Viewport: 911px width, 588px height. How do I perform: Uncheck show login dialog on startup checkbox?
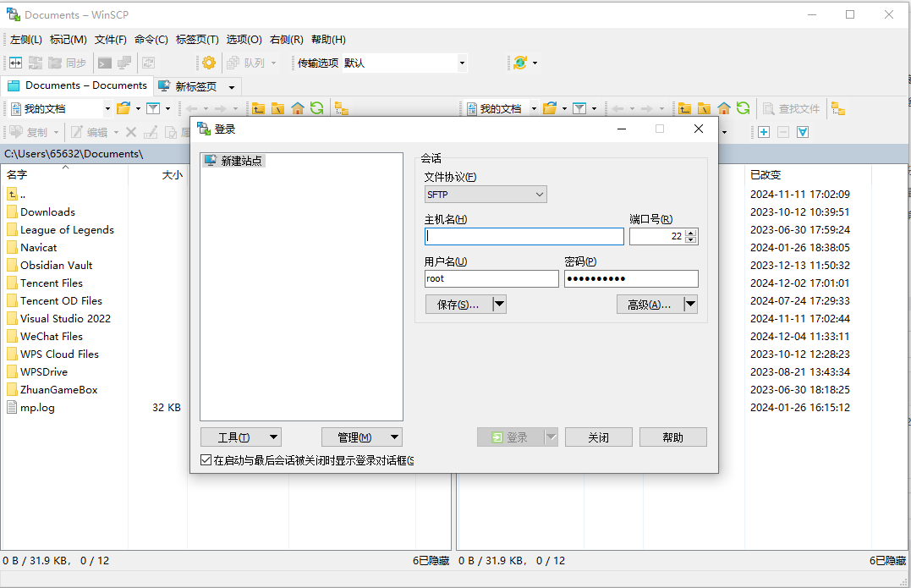point(206,460)
